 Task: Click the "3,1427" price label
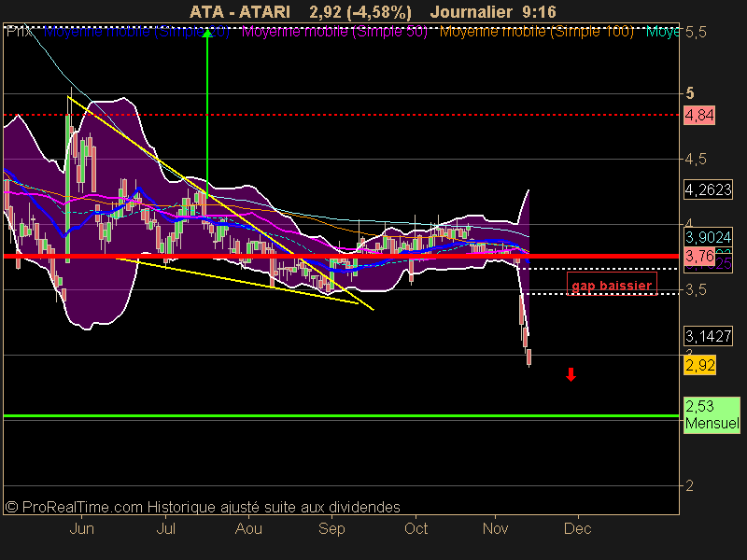(x=708, y=336)
